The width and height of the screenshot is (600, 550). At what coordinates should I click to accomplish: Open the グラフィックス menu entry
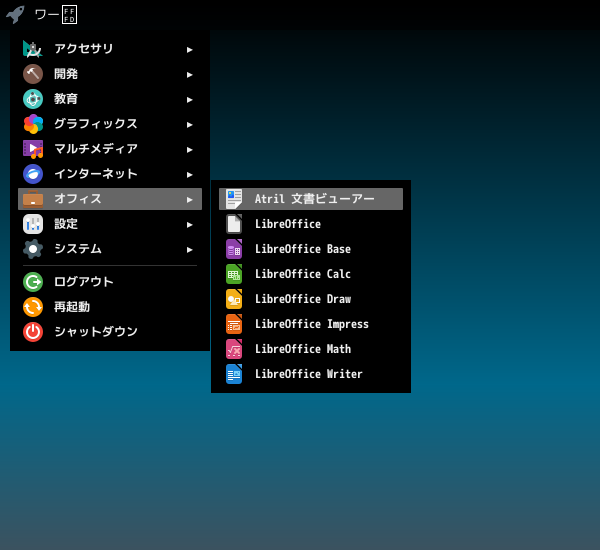click(x=110, y=124)
